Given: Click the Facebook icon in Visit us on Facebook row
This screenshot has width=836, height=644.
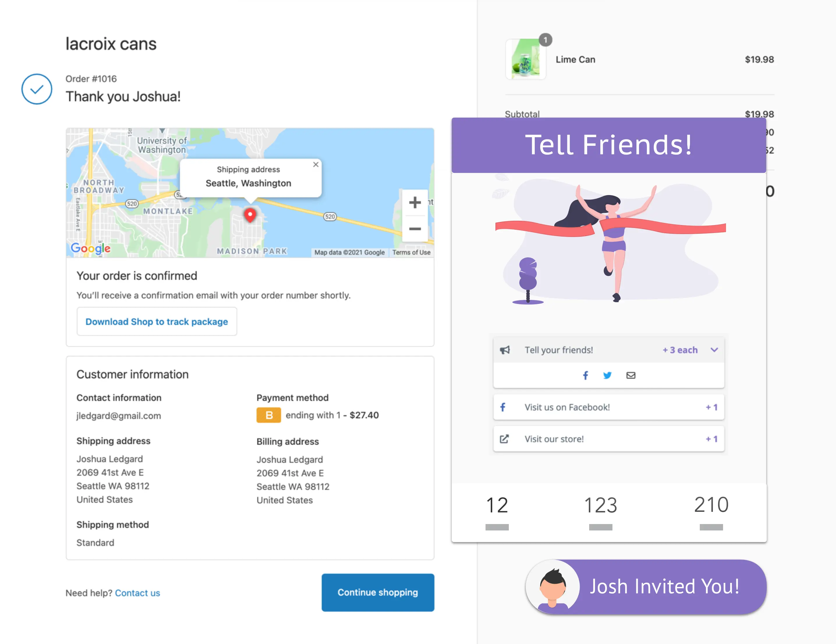Looking at the screenshot, I should tap(503, 407).
